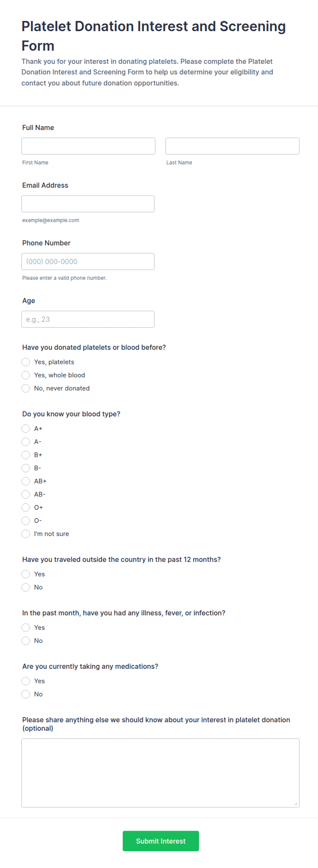Click the First Name input field
Viewport: 318px width, 868px height.
click(x=88, y=146)
